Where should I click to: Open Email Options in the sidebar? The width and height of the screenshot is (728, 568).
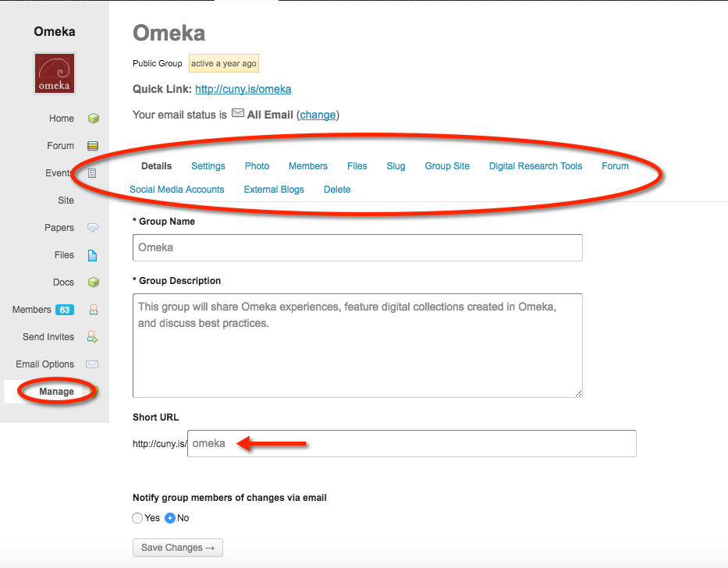(x=45, y=364)
